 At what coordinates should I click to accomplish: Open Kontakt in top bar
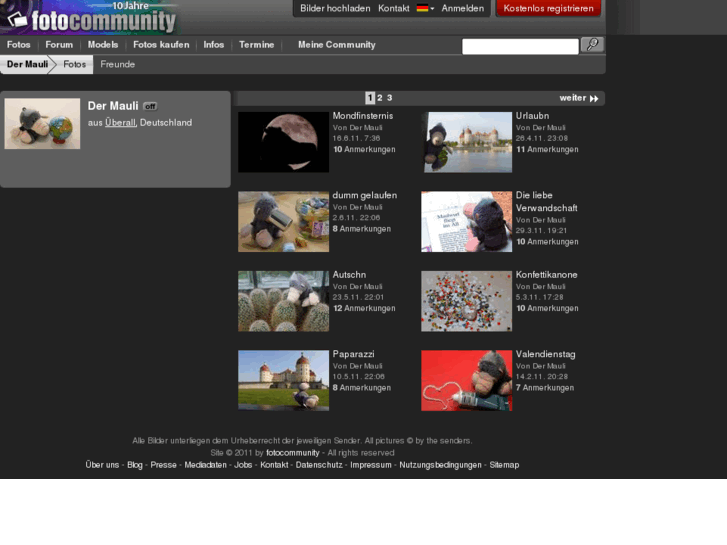tap(394, 8)
